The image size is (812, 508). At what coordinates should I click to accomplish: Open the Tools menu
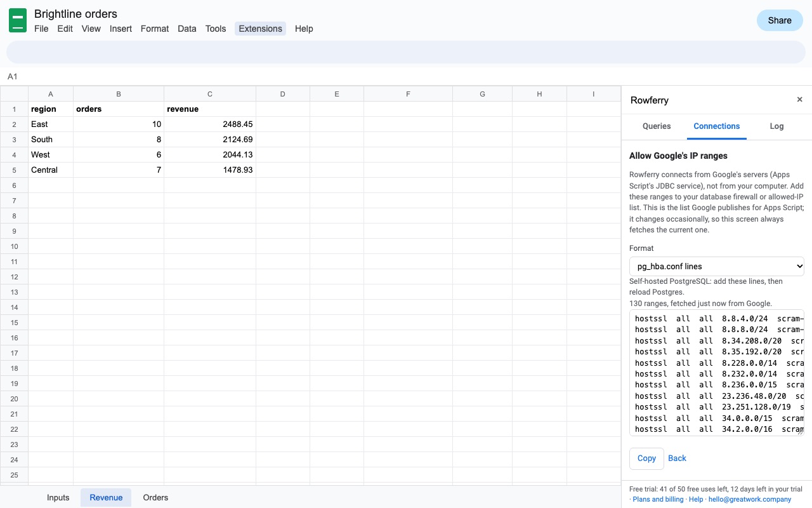click(216, 29)
